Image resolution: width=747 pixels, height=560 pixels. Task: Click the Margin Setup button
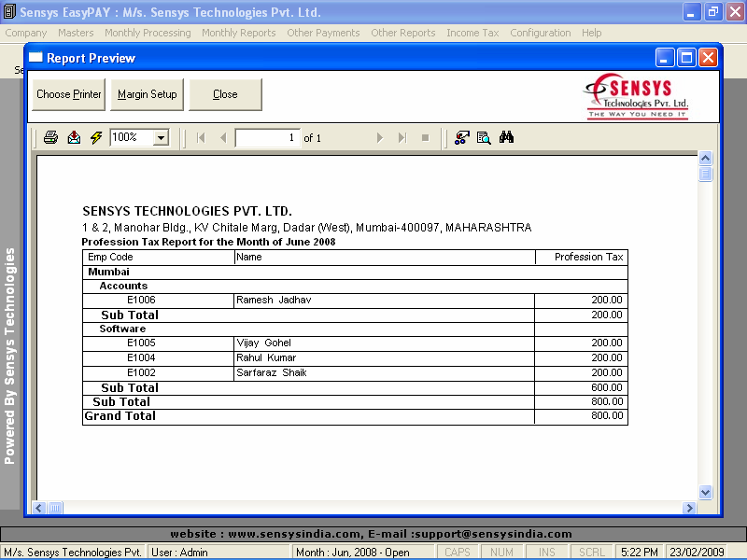[148, 94]
